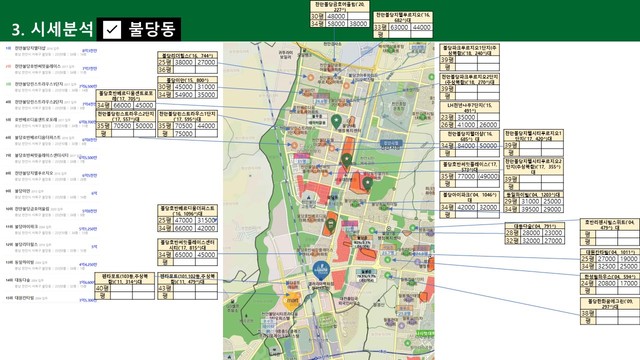Click the dark green star pin beside park
This screenshot has width=640, height=360.
(367, 184)
